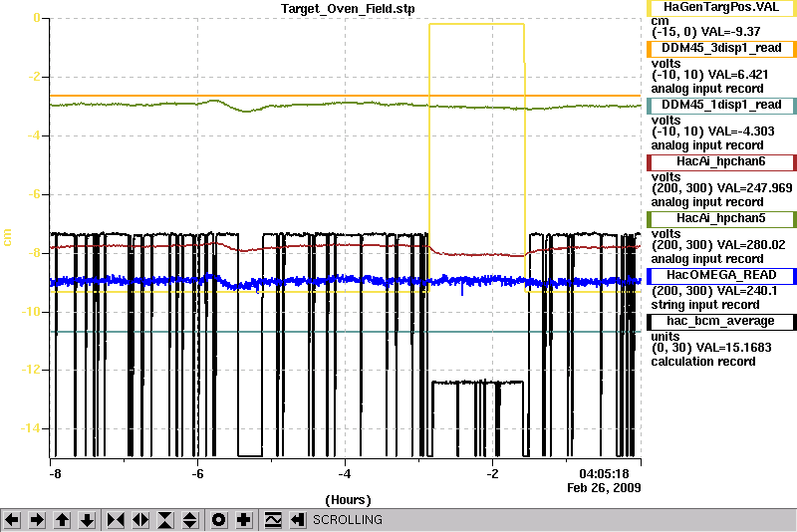Image resolution: width=797 pixels, height=532 pixels.
Task: Select the HacOMEGA_READ curve legend
Action: point(721,275)
